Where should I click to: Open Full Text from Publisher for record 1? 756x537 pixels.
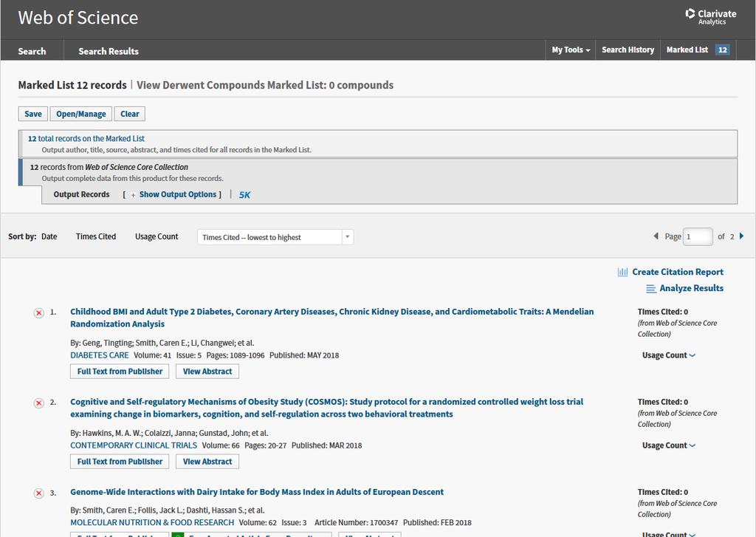coord(120,372)
